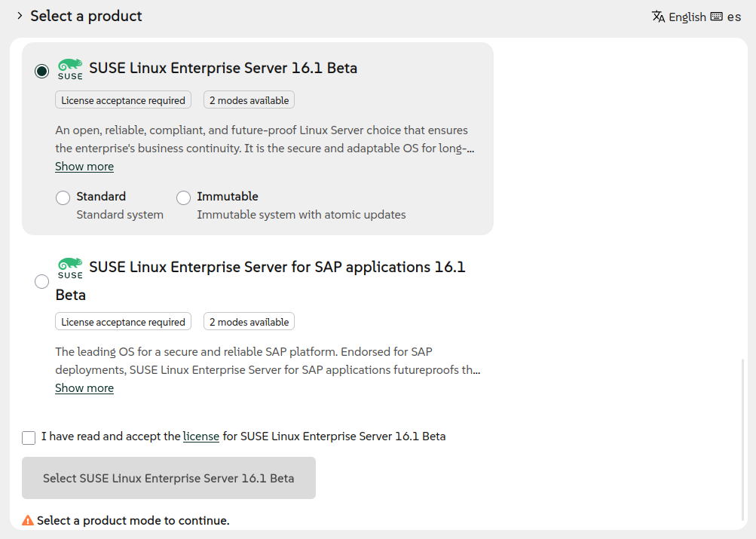Image resolution: width=756 pixels, height=539 pixels.
Task: Click the 2 modes available badge
Action: (249, 100)
